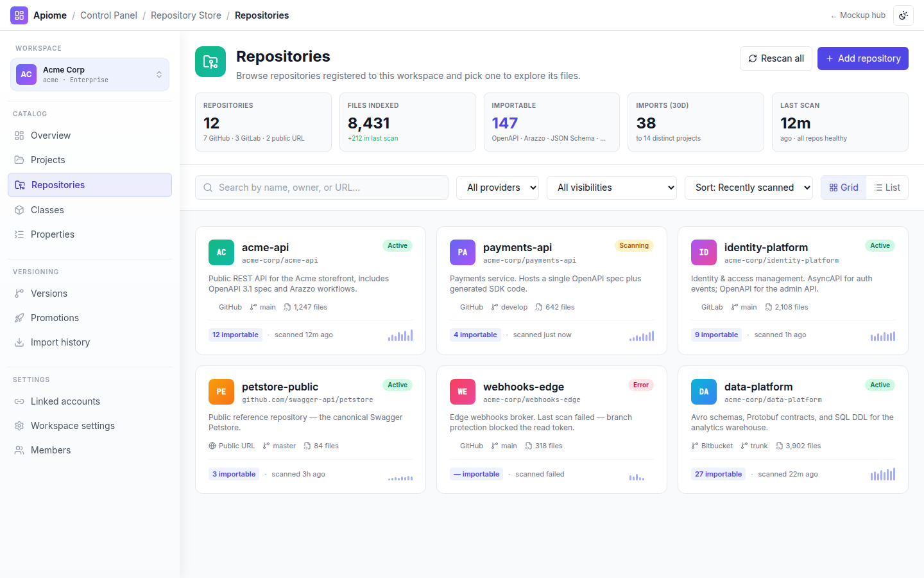924x578 pixels.
Task: Open Promotions in the sidebar
Action: [90, 318]
